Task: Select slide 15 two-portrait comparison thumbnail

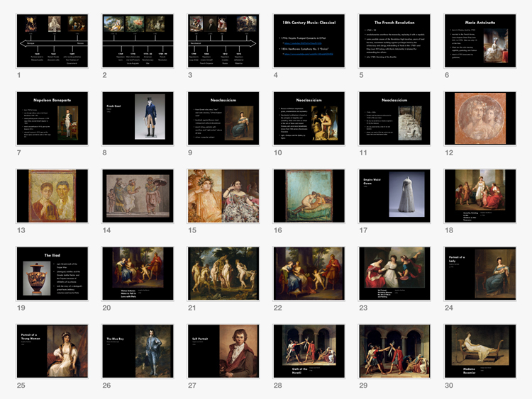Action: pos(223,196)
